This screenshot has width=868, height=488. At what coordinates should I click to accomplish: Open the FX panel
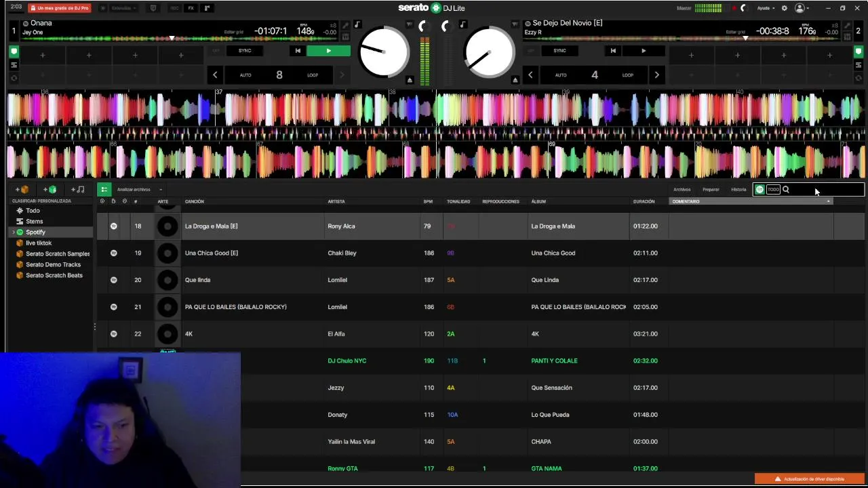point(191,8)
